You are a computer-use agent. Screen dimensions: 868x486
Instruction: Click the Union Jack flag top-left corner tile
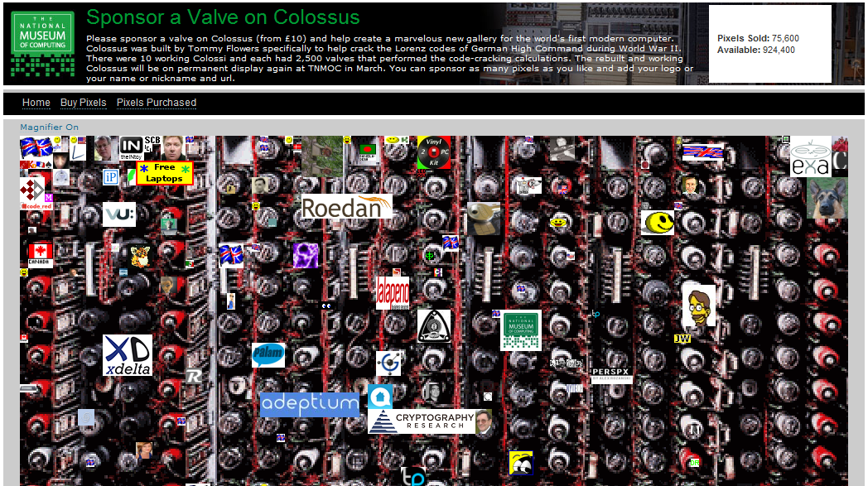point(36,148)
